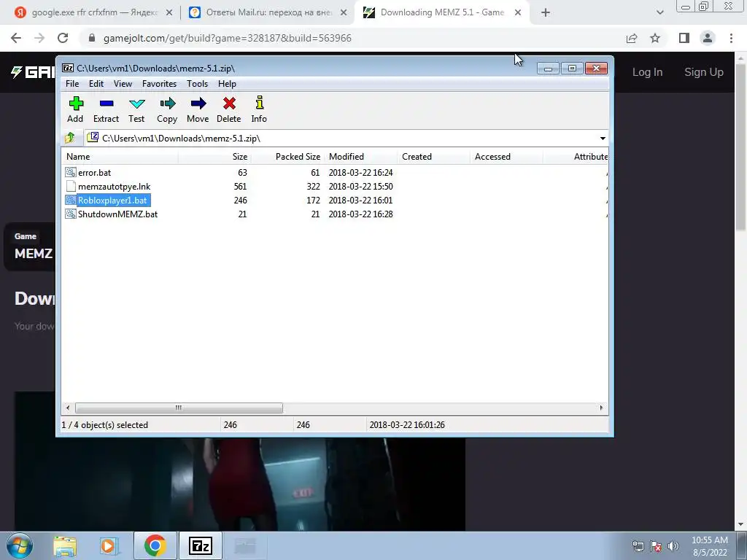Viewport: 747px width, 560px height.
Task: Open the Help menu
Action: (227, 84)
